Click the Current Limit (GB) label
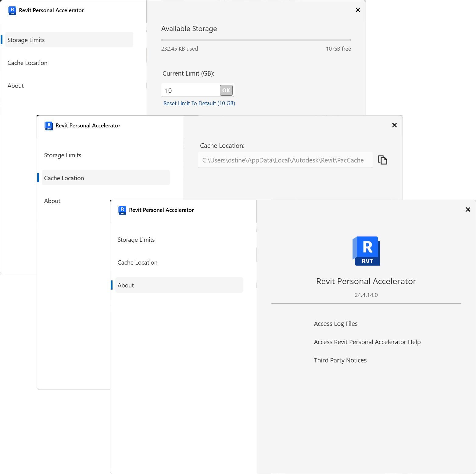Screen dimensions: 476x474 [x=188, y=73]
